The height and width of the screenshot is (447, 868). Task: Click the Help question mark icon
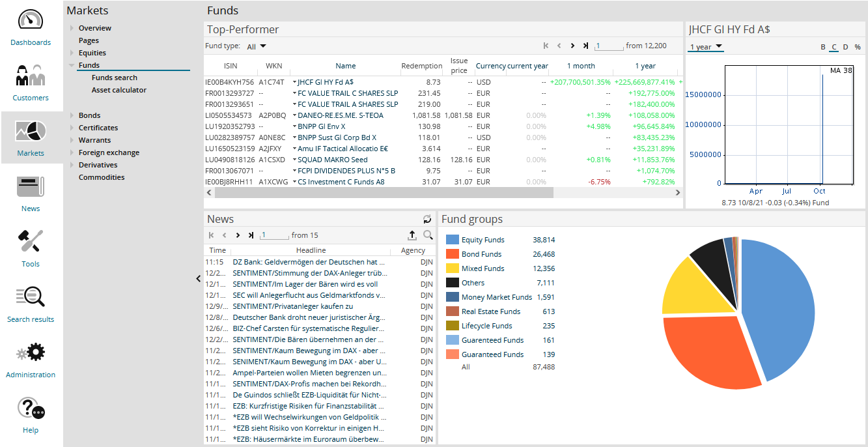(x=31, y=409)
